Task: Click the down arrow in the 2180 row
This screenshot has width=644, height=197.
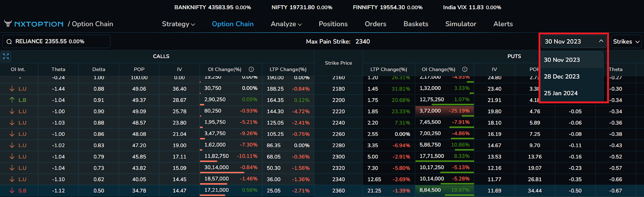Action: click(x=12, y=88)
